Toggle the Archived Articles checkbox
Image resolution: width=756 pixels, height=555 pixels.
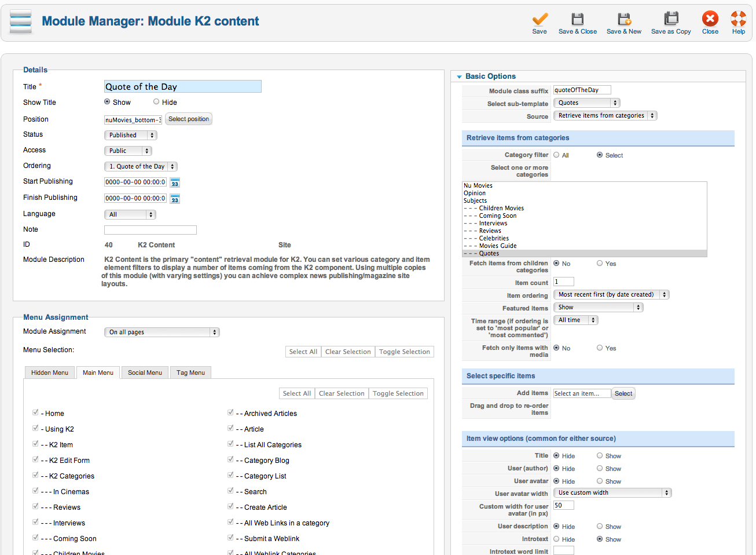[230, 412]
